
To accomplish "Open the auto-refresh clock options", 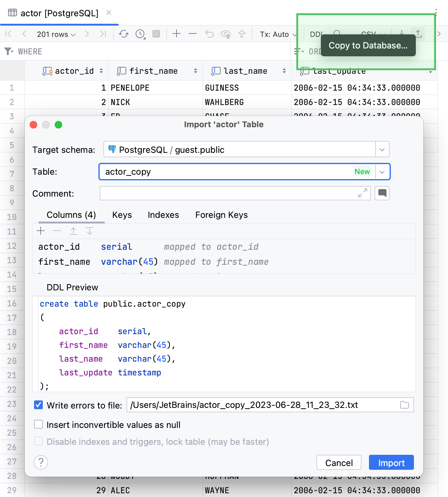I will click(140, 34).
